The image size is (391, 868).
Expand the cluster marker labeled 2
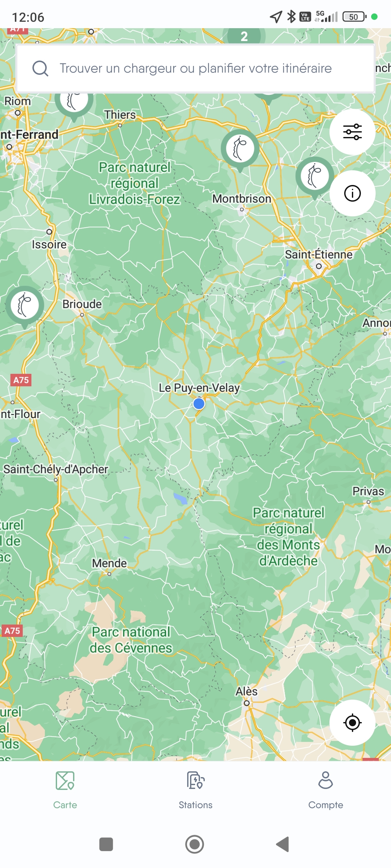coord(244,36)
